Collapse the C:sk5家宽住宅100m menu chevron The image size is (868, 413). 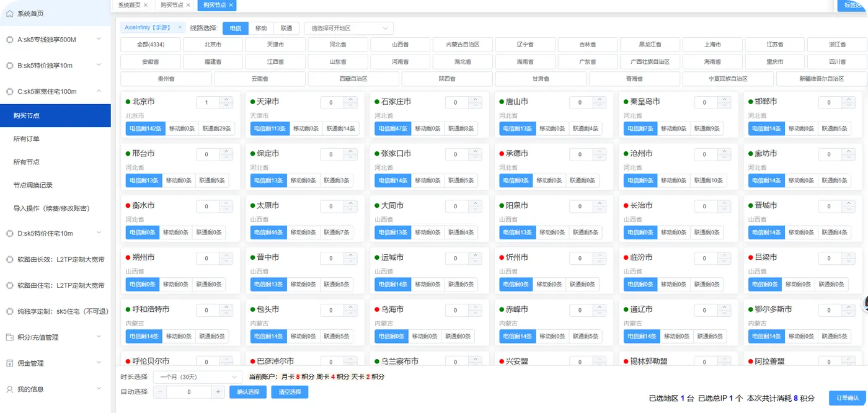99,91
